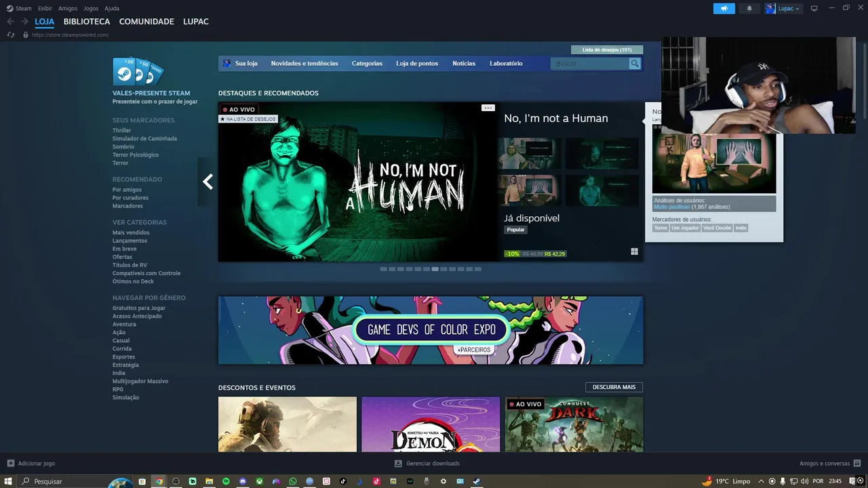Open Lista de desejos (191)

[607, 49]
